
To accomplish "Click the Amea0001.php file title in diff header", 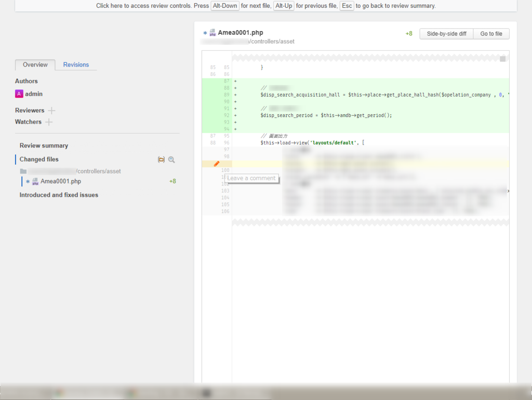I will tap(240, 33).
